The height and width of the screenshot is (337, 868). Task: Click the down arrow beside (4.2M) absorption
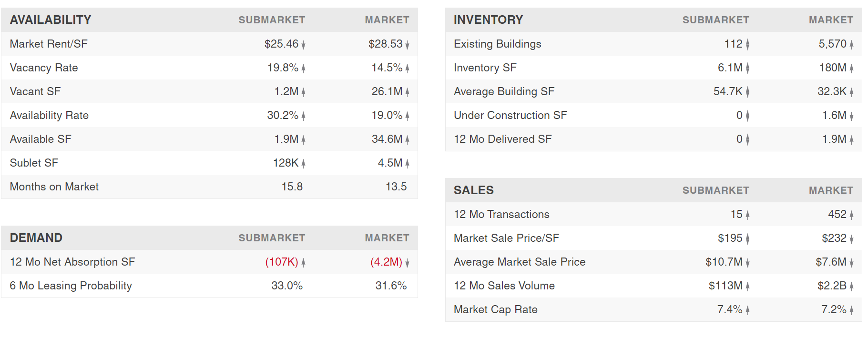click(x=407, y=263)
